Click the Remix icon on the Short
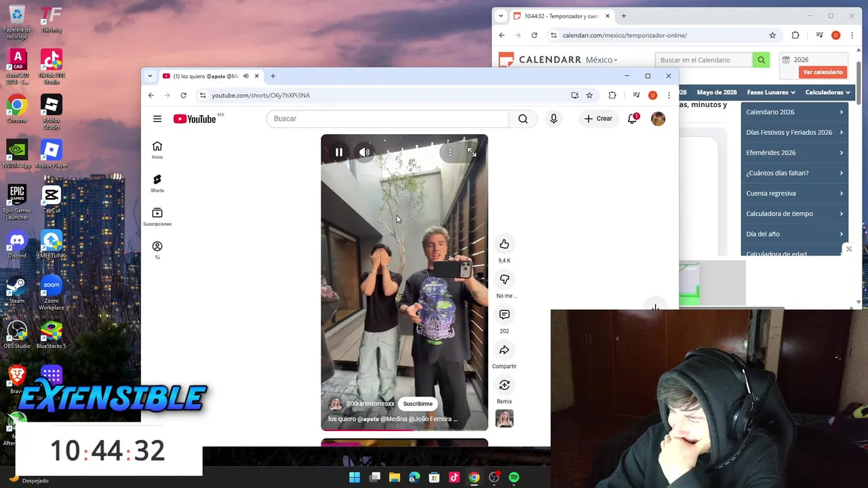 tap(504, 385)
